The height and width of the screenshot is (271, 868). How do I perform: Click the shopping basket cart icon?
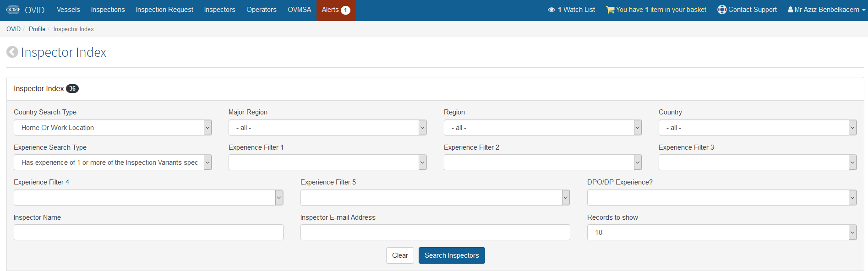[610, 10]
